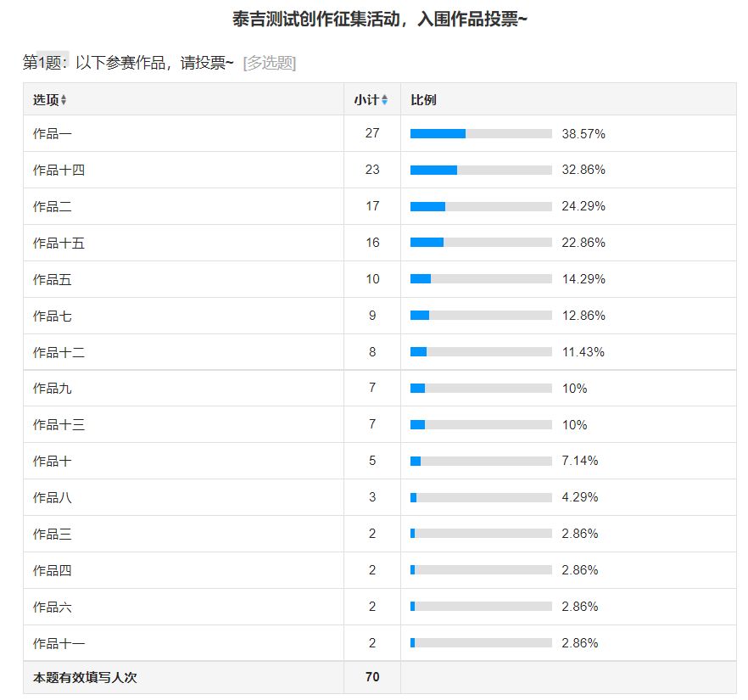Click the 11.43% value for 作品十二

[583, 352]
